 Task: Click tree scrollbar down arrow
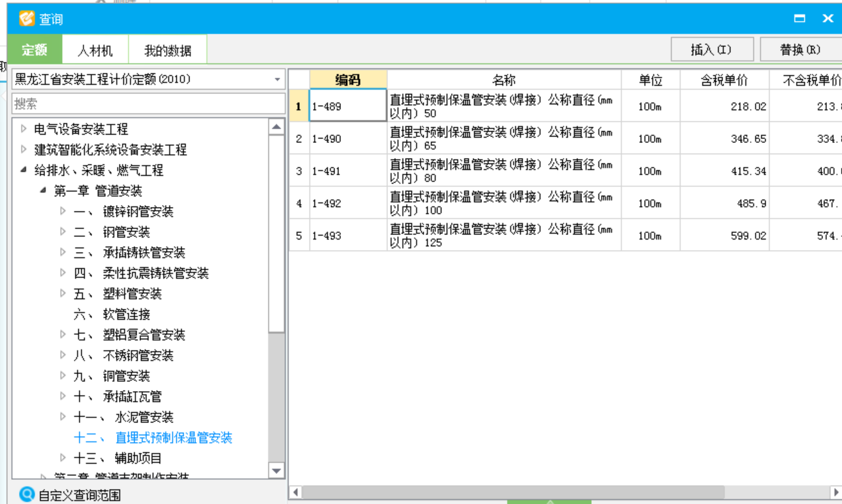[x=276, y=470]
